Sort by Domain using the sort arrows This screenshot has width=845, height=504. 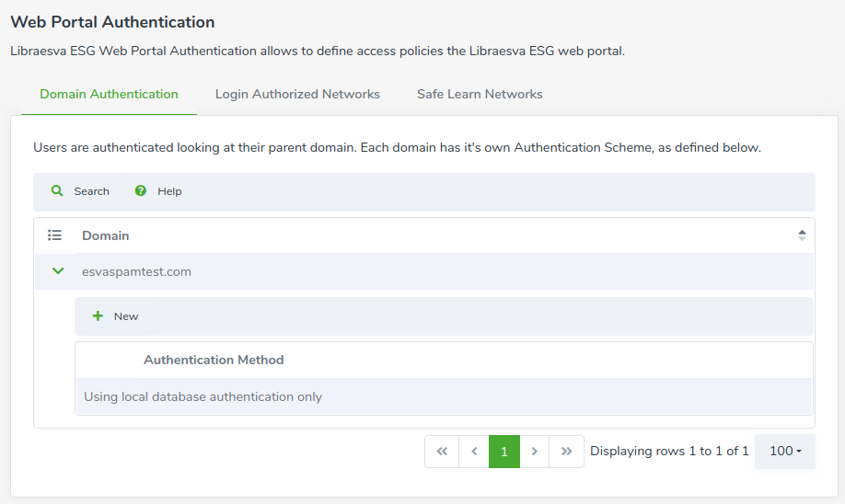click(802, 235)
